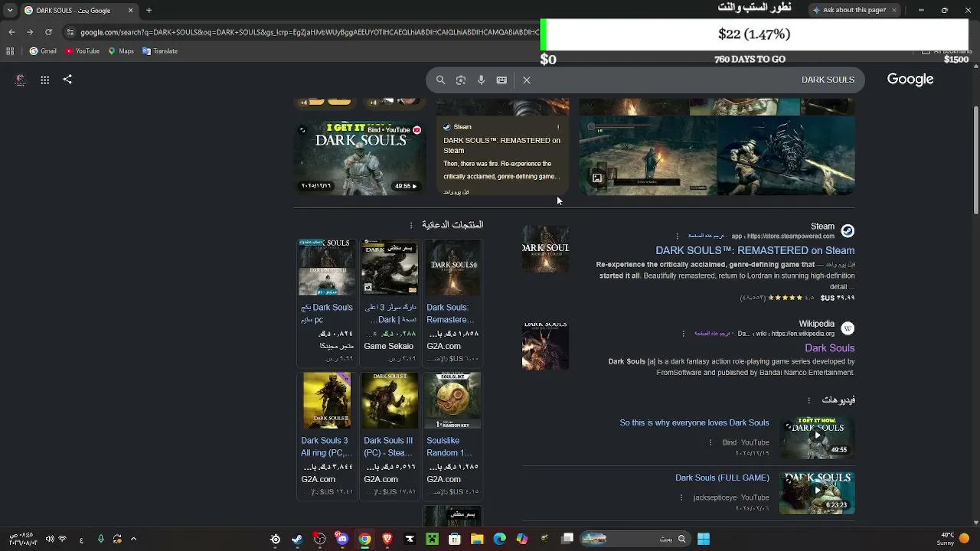The height and width of the screenshot is (551, 980).
Task: Start voice search with microphone icon
Action: (481, 80)
